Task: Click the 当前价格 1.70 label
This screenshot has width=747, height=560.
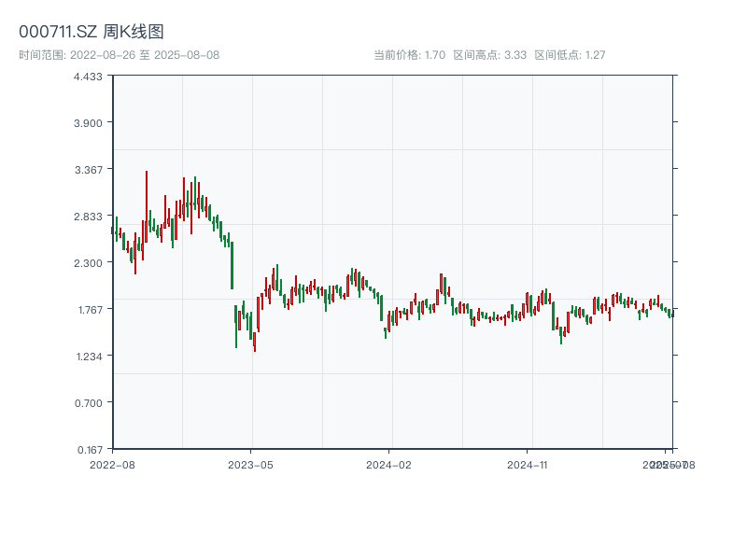Action: (x=409, y=55)
